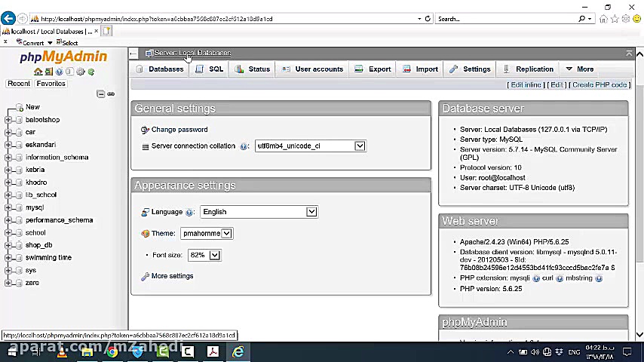
Task: Refresh the page in address bar
Action: [428, 19]
